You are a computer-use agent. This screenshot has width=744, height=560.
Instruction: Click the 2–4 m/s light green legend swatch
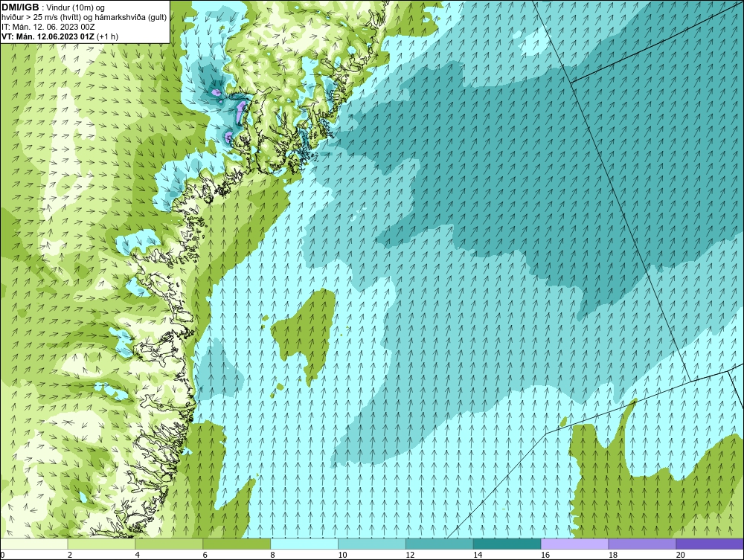(x=101, y=544)
